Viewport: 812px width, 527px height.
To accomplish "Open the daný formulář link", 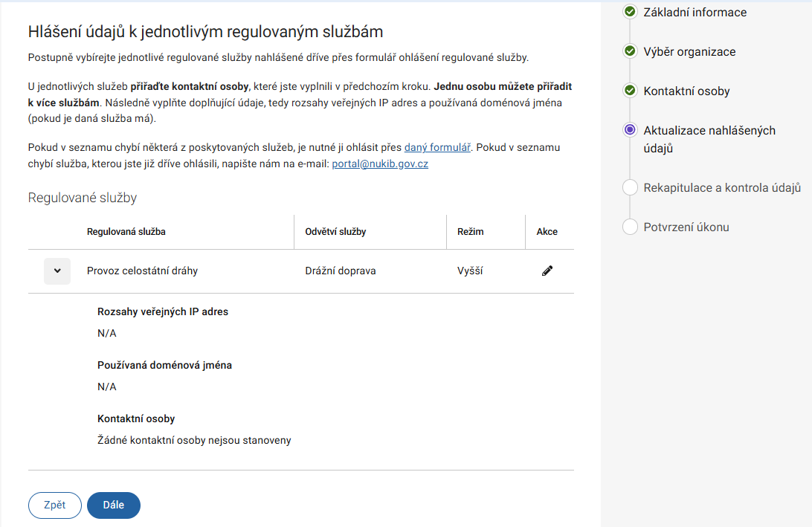I will coord(436,147).
